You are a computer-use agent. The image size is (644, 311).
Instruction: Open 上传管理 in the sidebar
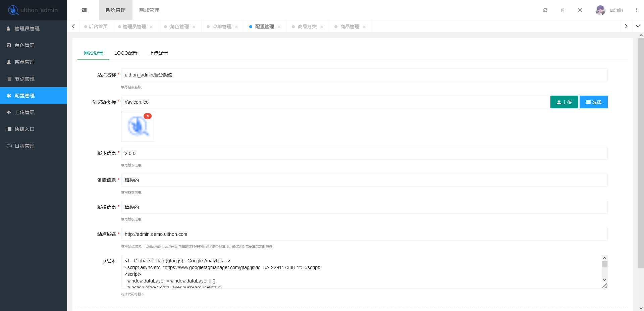[34, 112]
